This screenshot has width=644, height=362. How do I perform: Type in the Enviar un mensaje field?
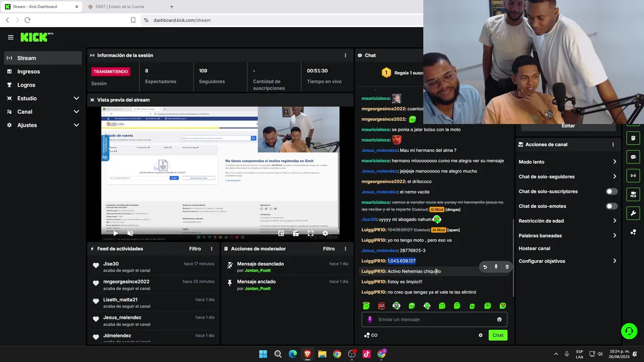point(434,319)
